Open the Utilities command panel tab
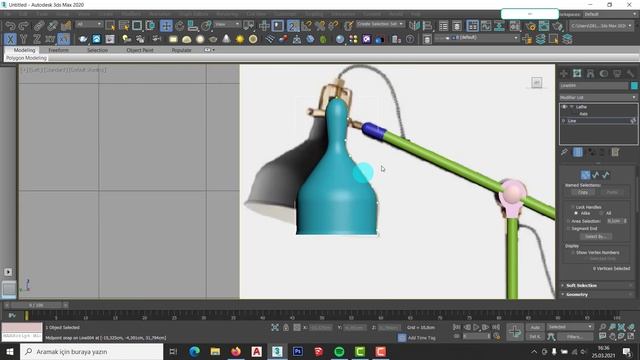The image size is (640, 360). pyautogui.click(x=630, y=73)
